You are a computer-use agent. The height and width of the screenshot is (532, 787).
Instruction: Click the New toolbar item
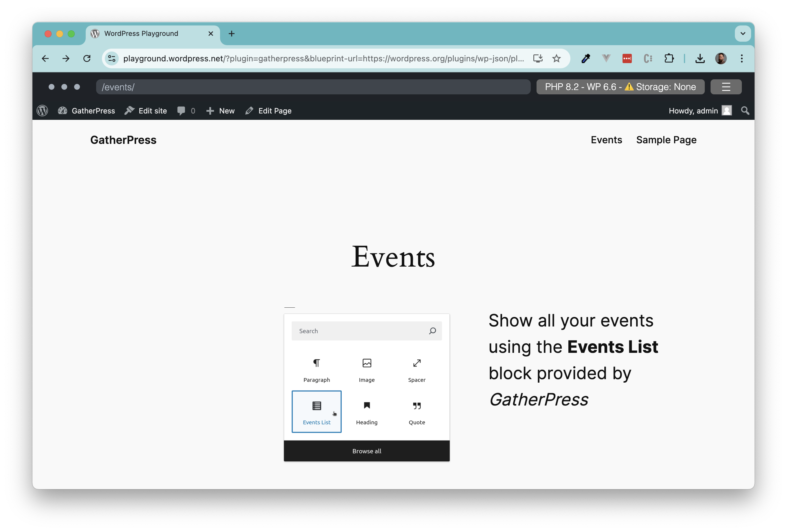click(x=220, y=111)
